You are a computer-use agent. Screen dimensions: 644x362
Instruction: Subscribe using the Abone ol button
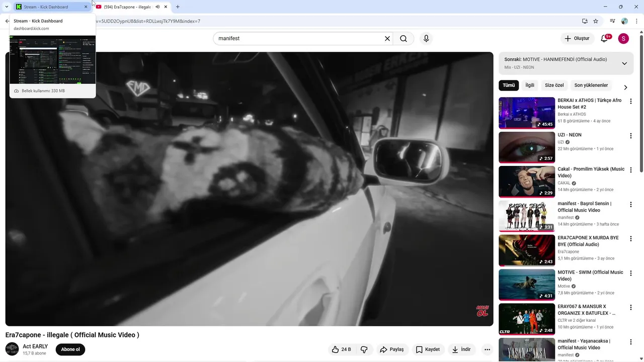(x=70, y=349)
